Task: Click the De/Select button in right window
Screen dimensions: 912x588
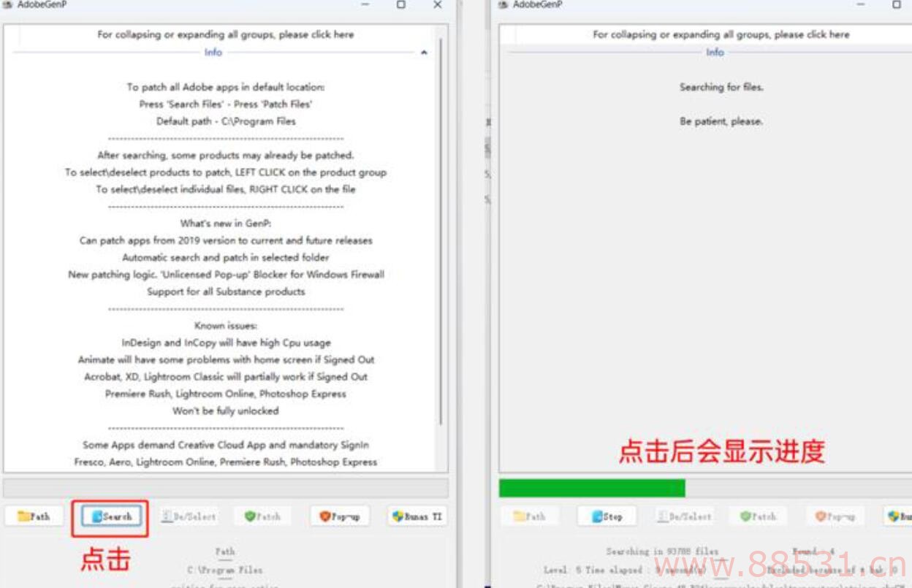Action: pyautogui.click(x=684, y=516)
